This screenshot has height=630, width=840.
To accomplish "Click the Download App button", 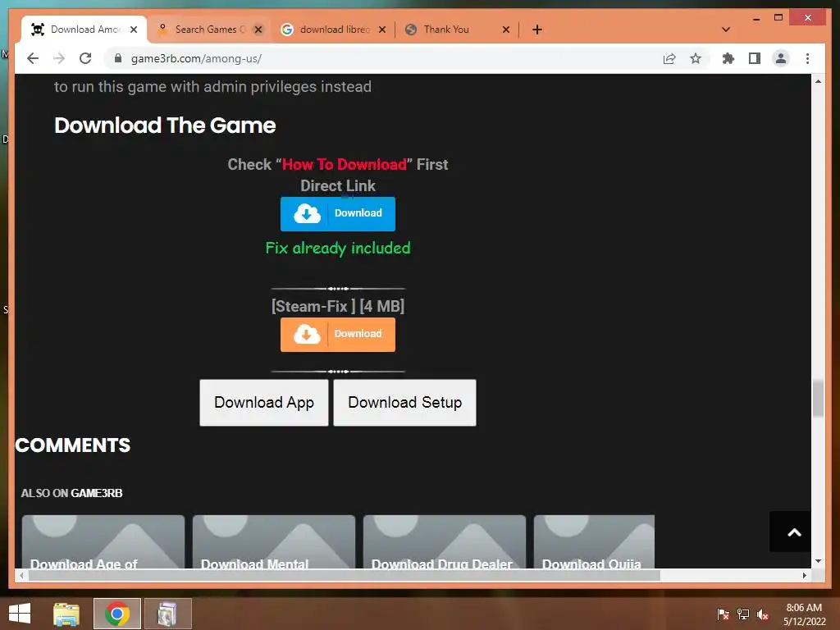I will (263, 402).
